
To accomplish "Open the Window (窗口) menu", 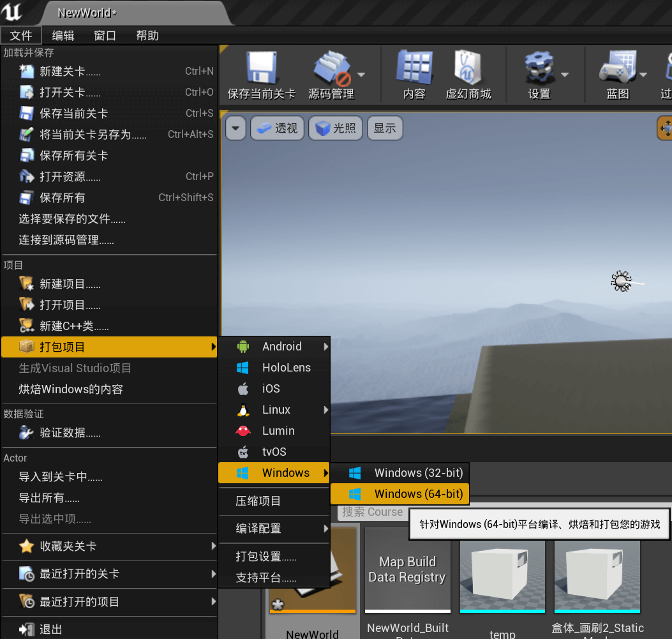I will tap(105, 35).
